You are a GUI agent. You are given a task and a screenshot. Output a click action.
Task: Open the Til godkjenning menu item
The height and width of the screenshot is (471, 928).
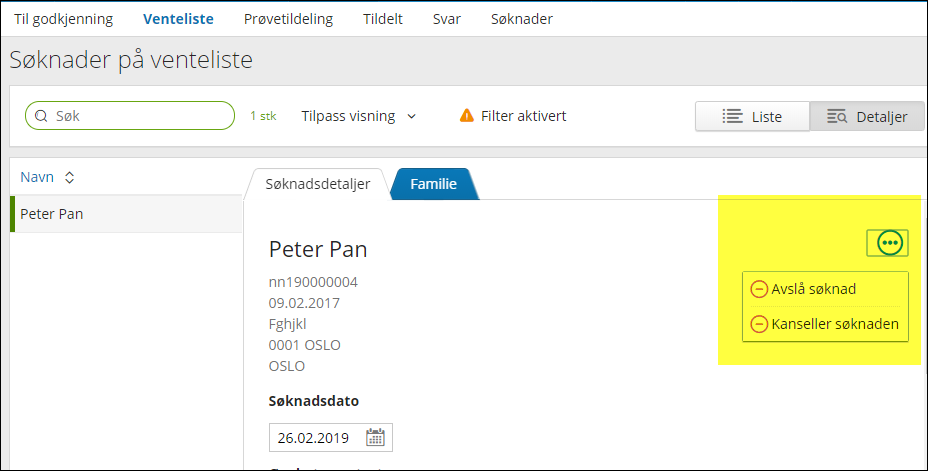tap(63, 19)
